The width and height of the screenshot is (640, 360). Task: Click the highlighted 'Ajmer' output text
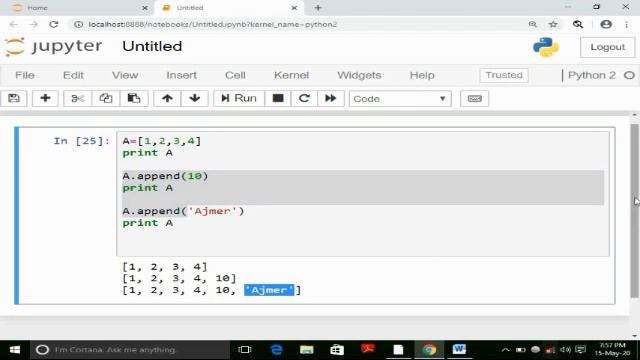tap(269, 290)
